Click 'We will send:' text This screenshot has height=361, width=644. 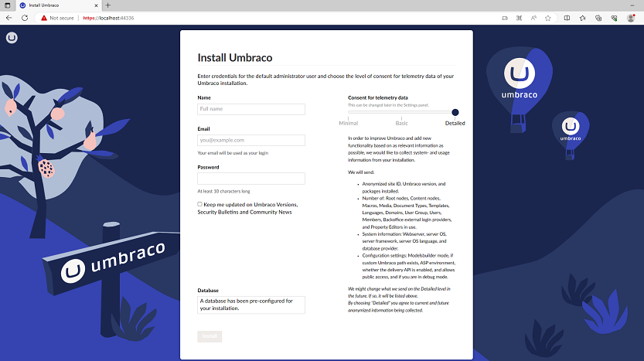(361, 172)
